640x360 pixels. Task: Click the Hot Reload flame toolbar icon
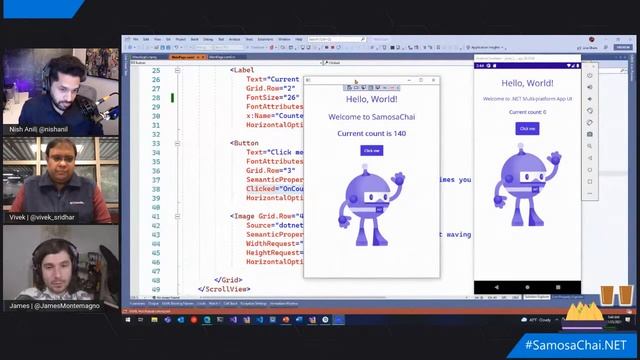(271, 47)
